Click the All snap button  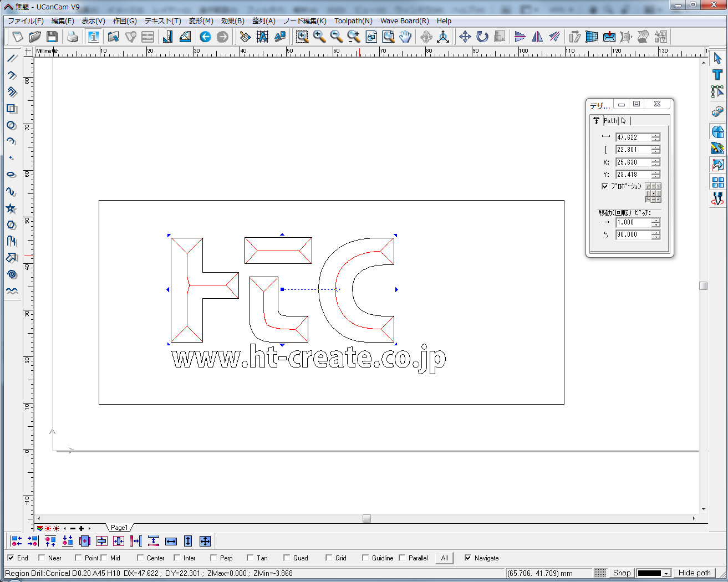[x=444, y=558]
